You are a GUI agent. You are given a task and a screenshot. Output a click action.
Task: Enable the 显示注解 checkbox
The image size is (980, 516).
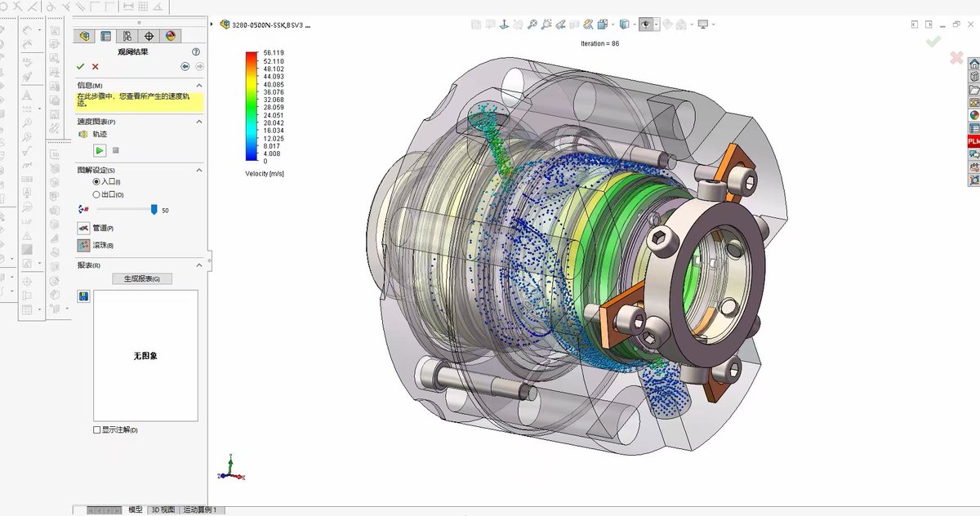tap(97, 429)
